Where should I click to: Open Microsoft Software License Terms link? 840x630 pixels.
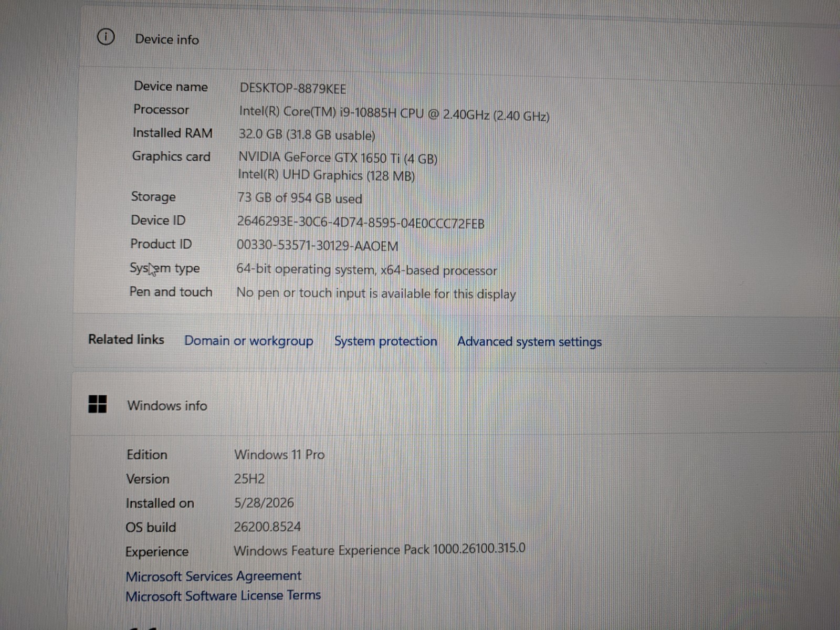coord(223,596)
